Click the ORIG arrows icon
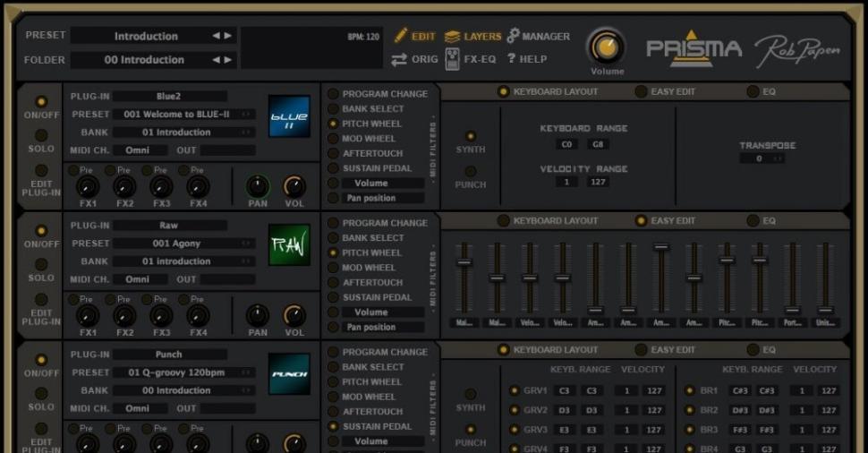The image size is (868, 453). click(x=399, y=59)
